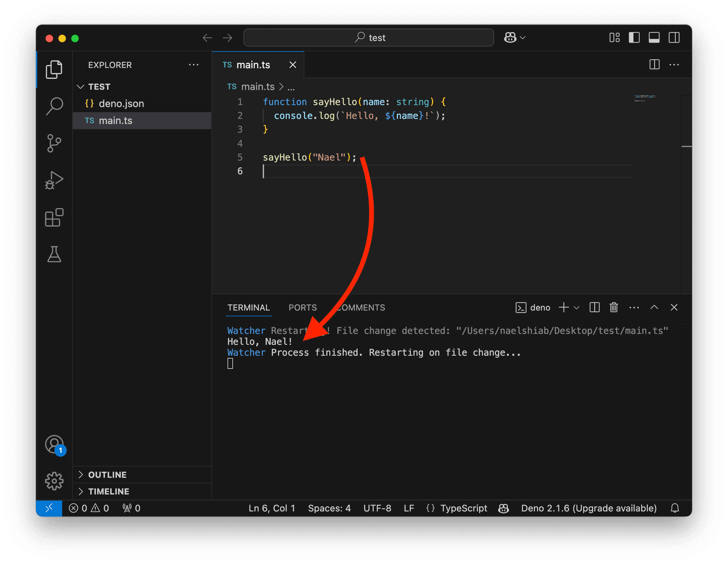Select the deno terminal instance
This screenshot has width=728, height=564.
(x=533, y=307)
